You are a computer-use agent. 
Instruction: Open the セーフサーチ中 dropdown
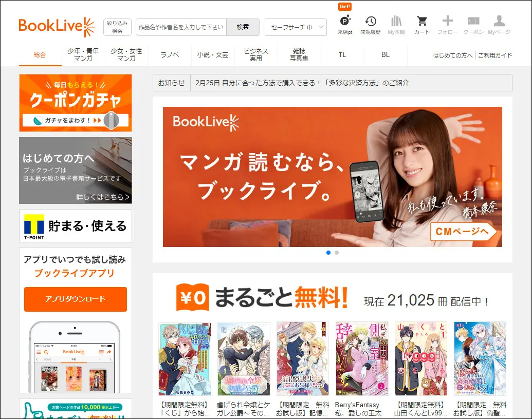[296, 27]
